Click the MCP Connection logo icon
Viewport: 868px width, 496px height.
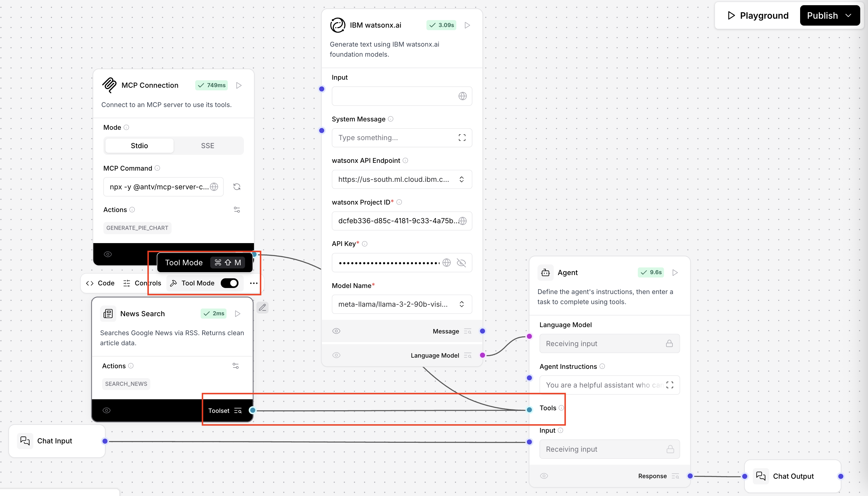click(109, 85)
